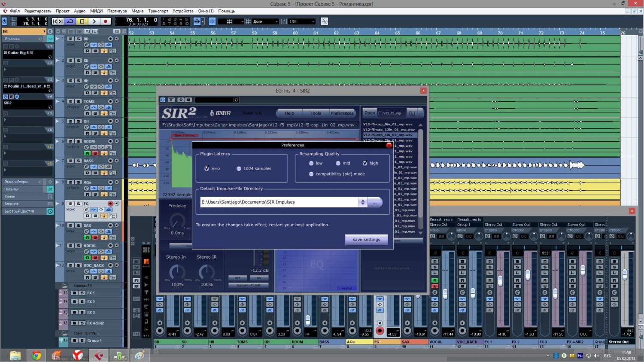Select the 1024 samples latency option
This screenshot has width=644, height=362.
pos(239,169)
